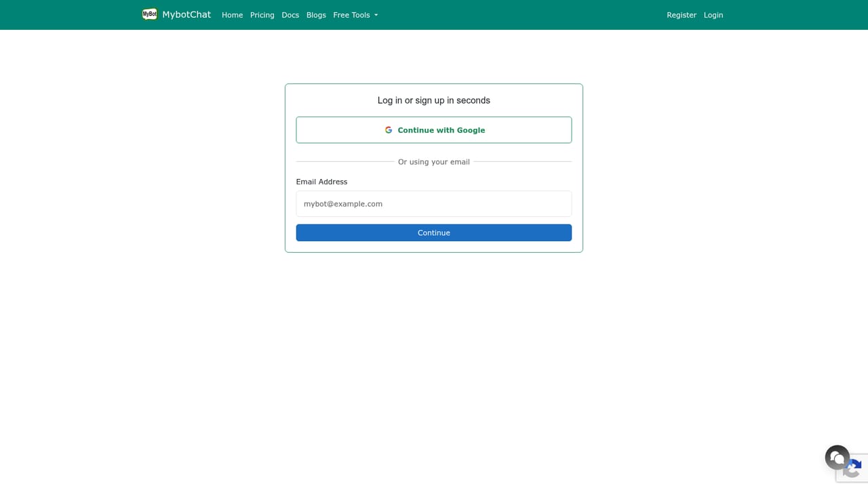Go to the Home page

coord(232,15)
